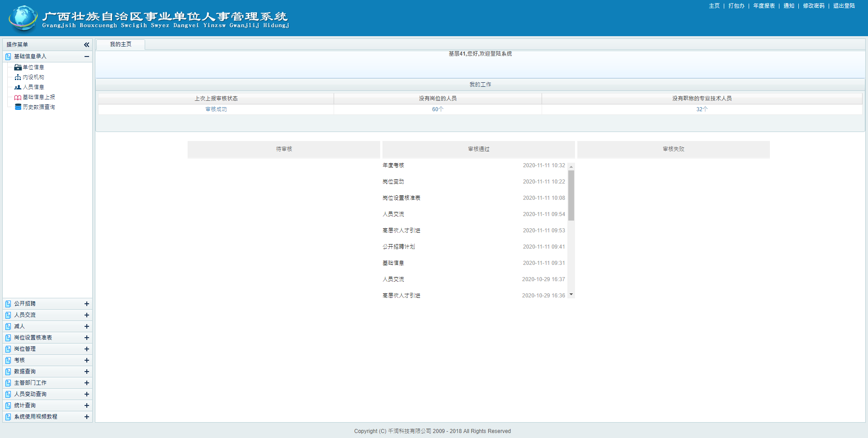Switch to the 我的主页 tab
This screenshot has width=868, height=438.
121,44
